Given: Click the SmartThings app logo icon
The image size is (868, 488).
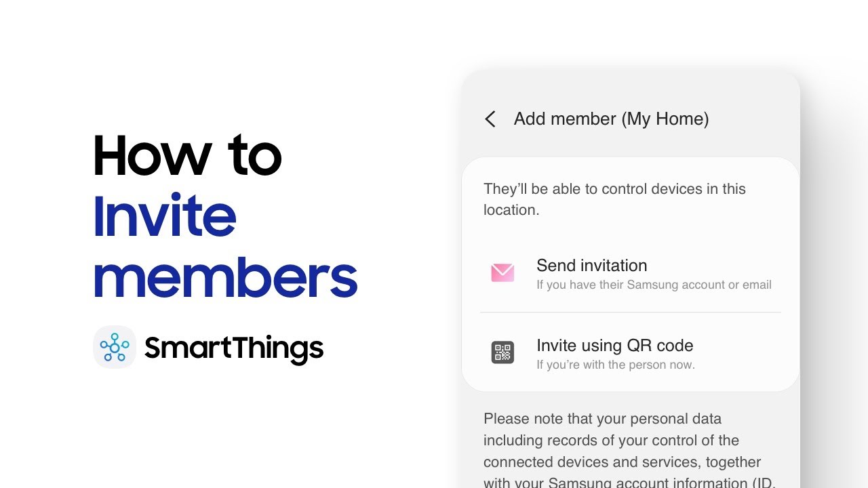Looking at the screenshot, I should click(x=115, y=347).
